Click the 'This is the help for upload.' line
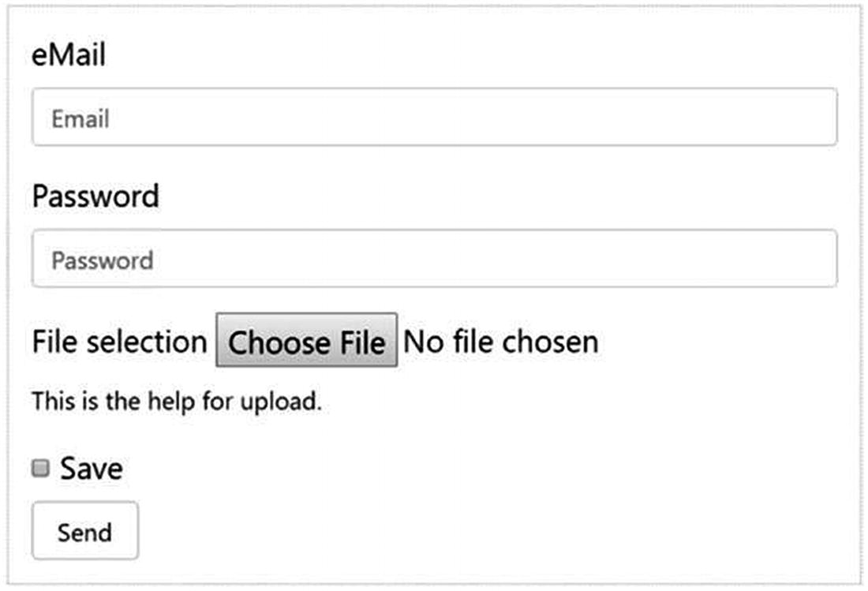The height and width of the screenshot is (591, 868). click(177, 402)
